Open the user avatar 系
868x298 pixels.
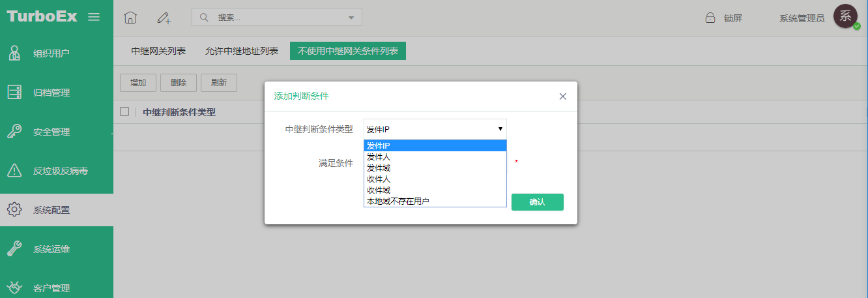pos(845,16)
